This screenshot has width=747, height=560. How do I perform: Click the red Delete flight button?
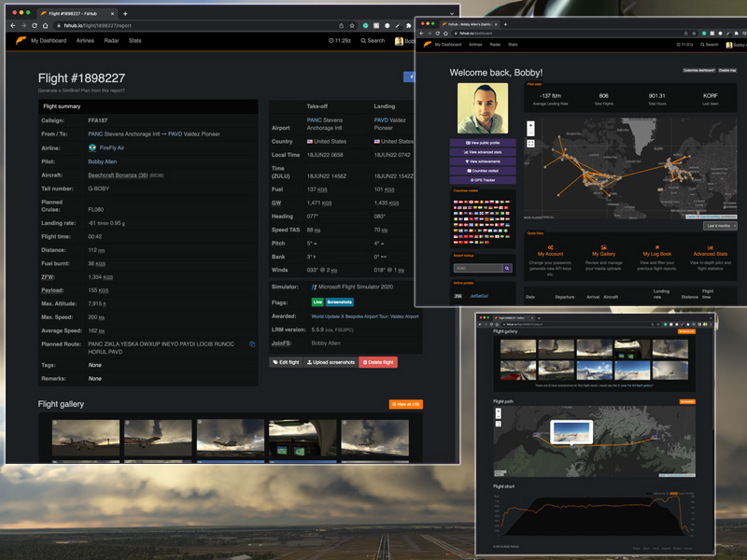378,362
